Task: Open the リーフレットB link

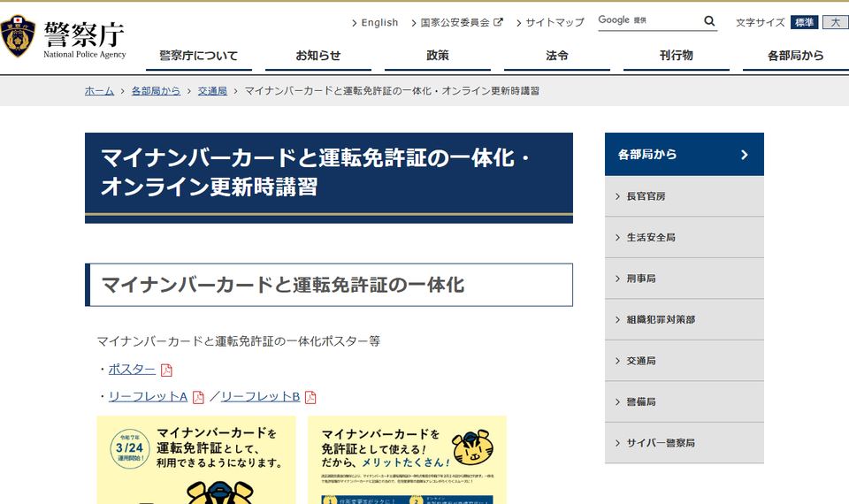Action: 260,397
